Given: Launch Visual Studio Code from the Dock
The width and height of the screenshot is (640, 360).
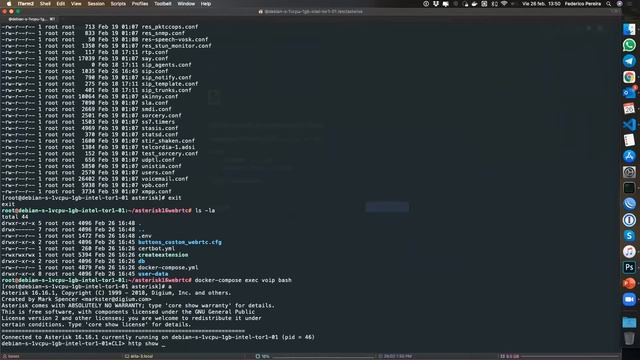Looking at the screenshot, I should click(629, 124).
